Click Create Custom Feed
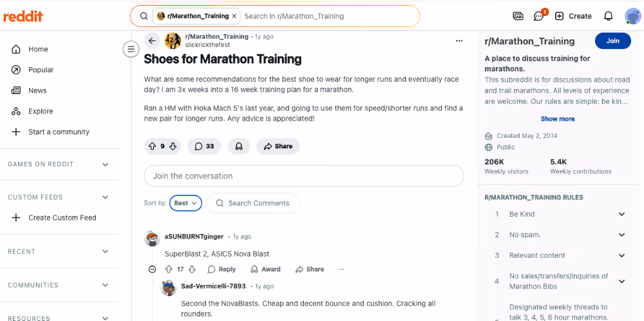This screenshot has height=321, width=644. tap(62, 218)
